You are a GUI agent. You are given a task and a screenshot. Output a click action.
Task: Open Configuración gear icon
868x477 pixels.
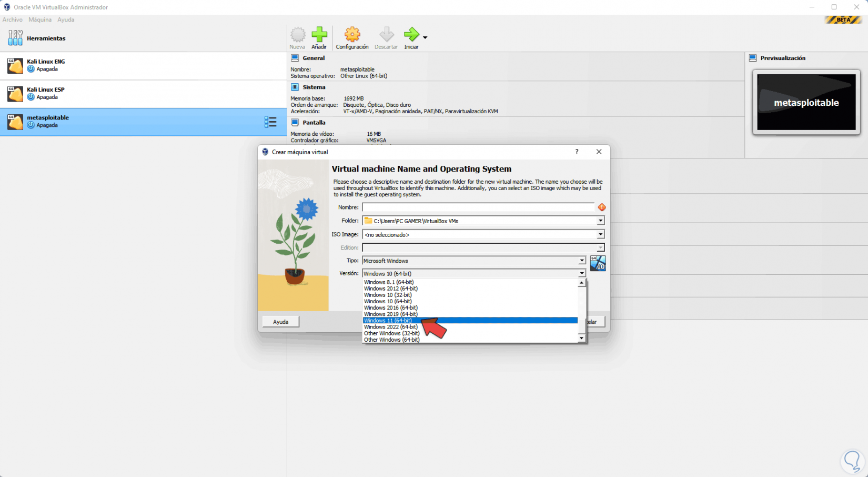(352, 35)
